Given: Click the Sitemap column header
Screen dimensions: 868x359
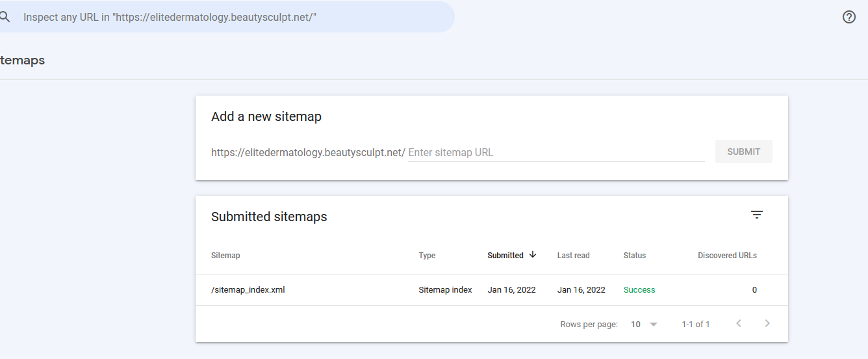Looking at the screenshot, I should (225, 256).
